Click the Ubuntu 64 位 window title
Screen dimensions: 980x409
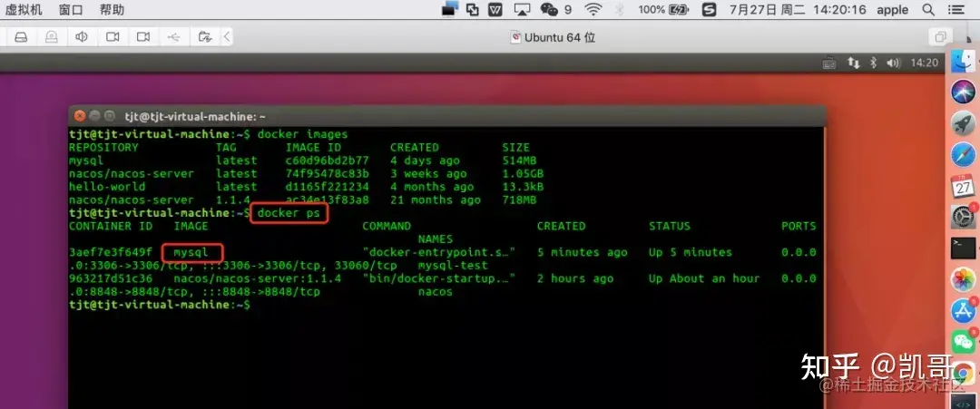559,37
